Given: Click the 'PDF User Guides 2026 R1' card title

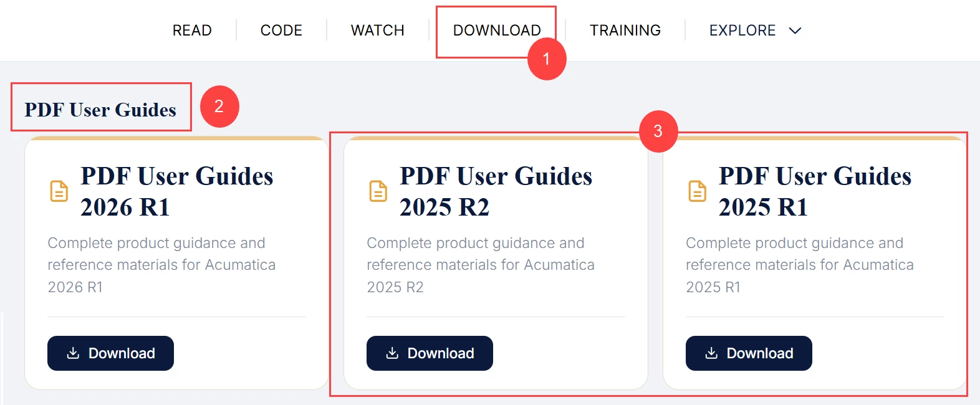Looking at the screenshot, I should [177, 191].
